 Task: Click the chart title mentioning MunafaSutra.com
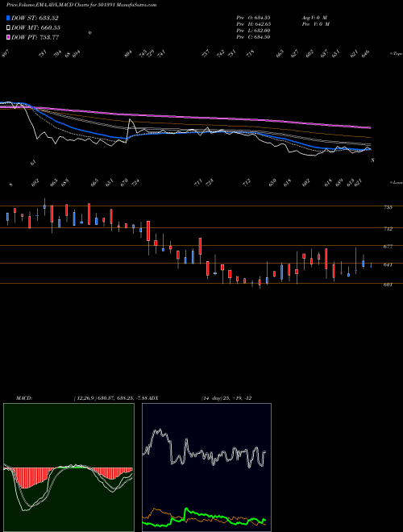(x=81, y=5)
